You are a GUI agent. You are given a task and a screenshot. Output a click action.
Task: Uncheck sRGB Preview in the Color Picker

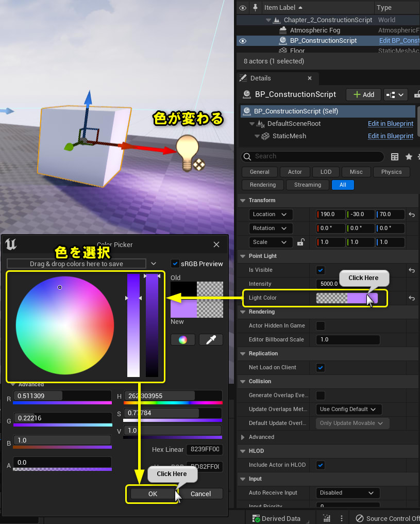[x=176, y=263]
